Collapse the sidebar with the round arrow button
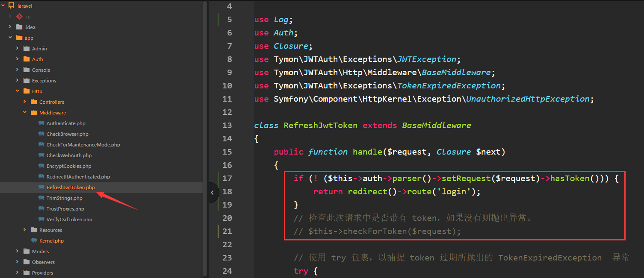The width and height of the screenshot is (644, 278). click(x=212, y=192)
